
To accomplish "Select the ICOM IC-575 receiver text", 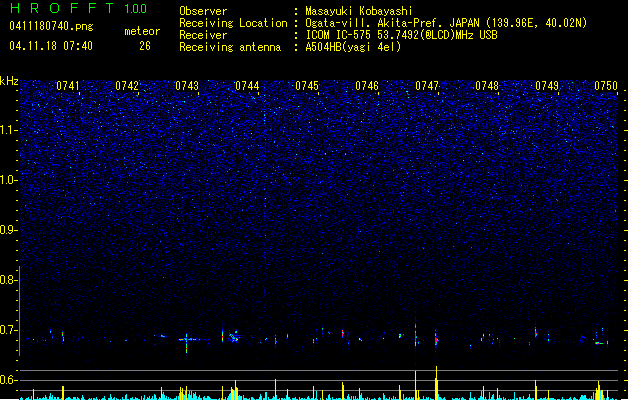I will tap(401, 35).
